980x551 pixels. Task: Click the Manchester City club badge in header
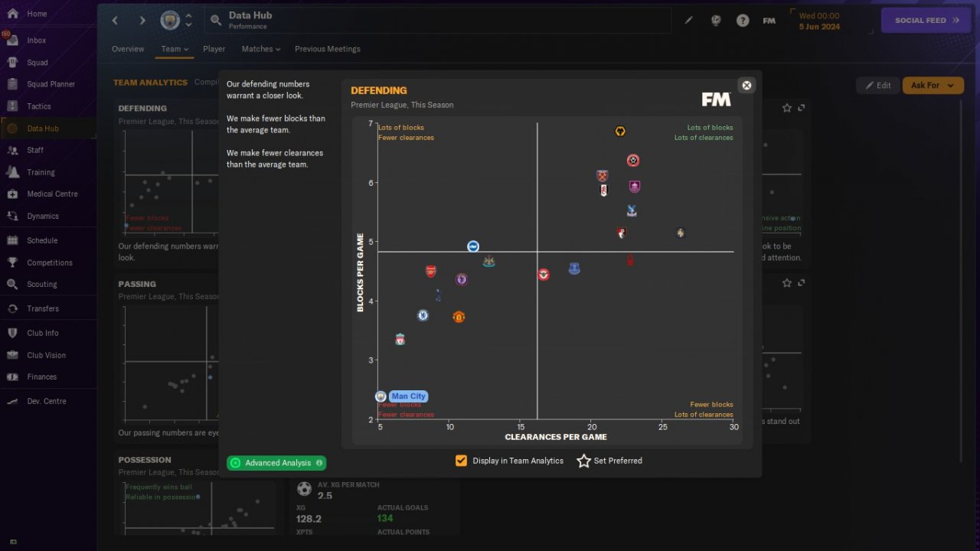pyautogui.click(x=170, y=21)
